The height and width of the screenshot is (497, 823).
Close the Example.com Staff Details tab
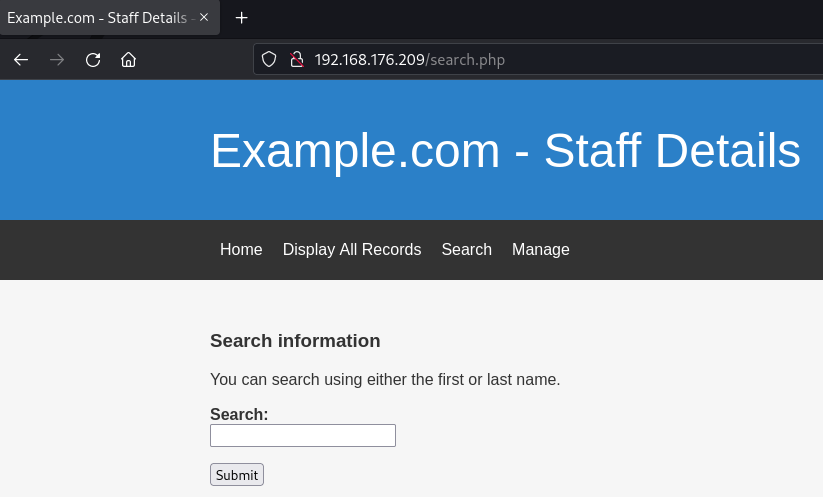tap(204, 18)
